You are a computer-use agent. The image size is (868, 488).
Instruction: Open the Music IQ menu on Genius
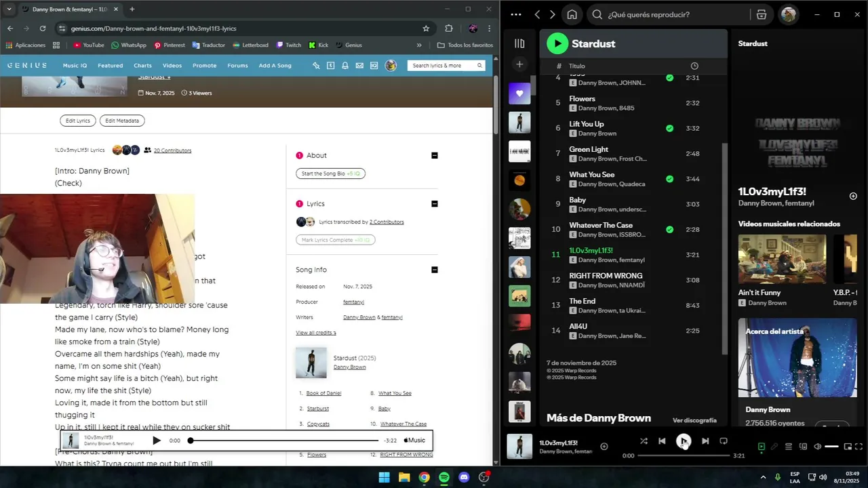(x=75, y=66)
